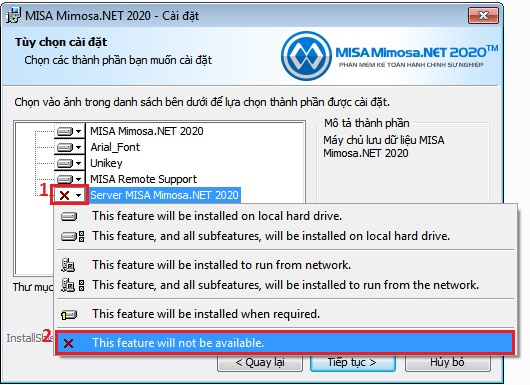The width and height of the screenshot is (530, 385).
Task: Click the hard drive icon of the first menu entry
Action: click(69, 216)
